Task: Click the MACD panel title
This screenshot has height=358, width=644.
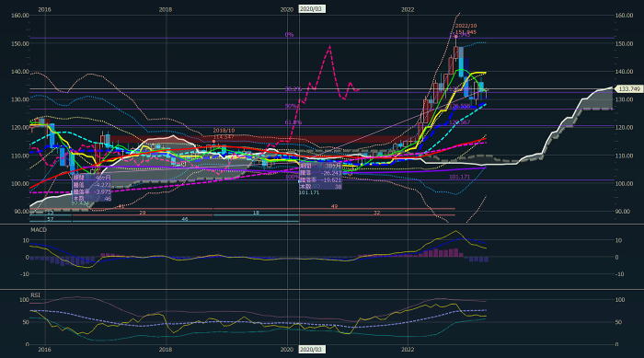Action: pos(39,230)
